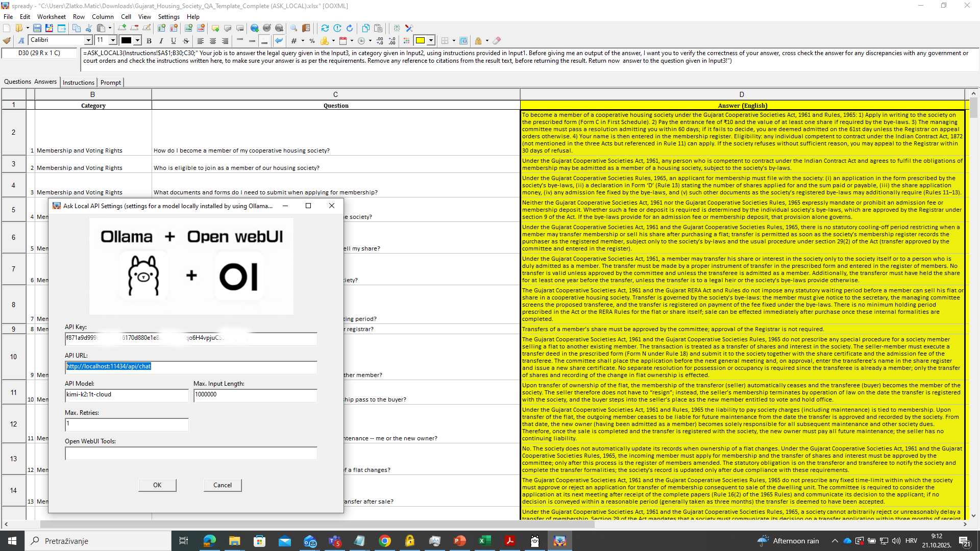Toggle Bold formatting
980x551 pixels.
pos(149,41)
